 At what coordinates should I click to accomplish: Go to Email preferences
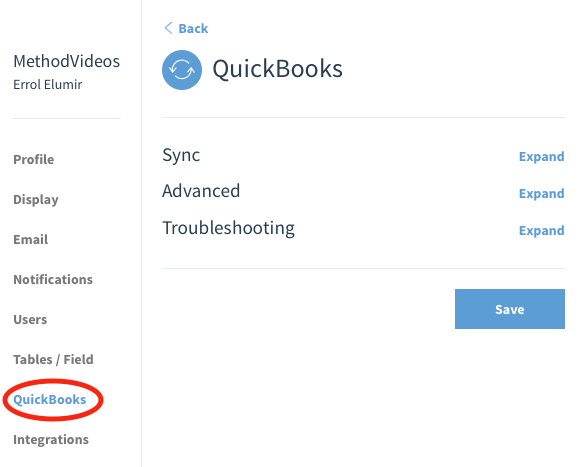(31, 240)
